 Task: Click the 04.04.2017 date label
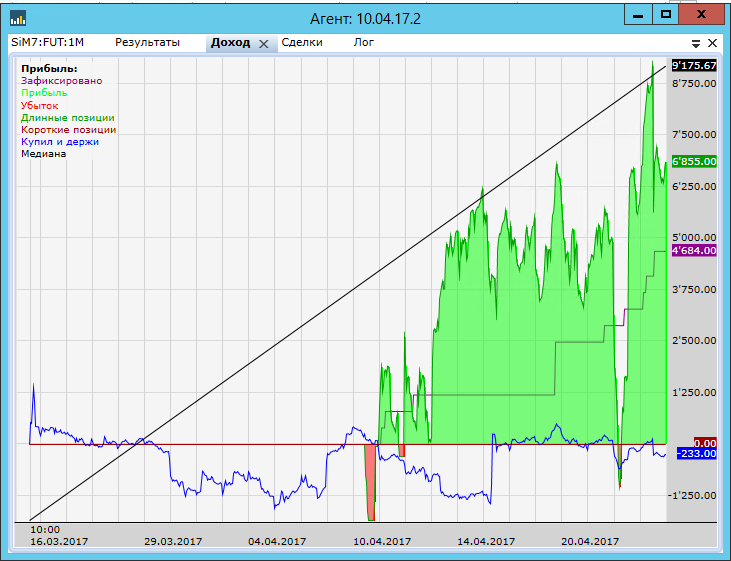pyautogui.click(x=277, y=542)
